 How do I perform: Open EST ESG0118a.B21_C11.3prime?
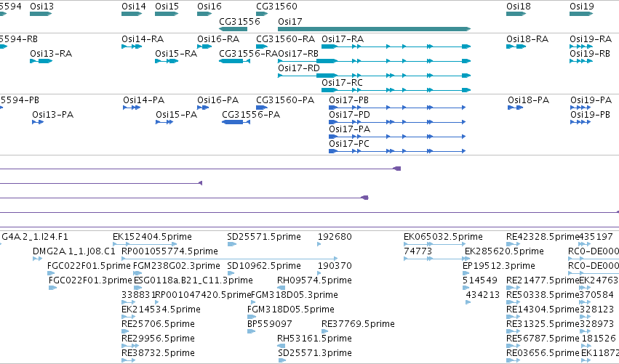click(137, 288)
